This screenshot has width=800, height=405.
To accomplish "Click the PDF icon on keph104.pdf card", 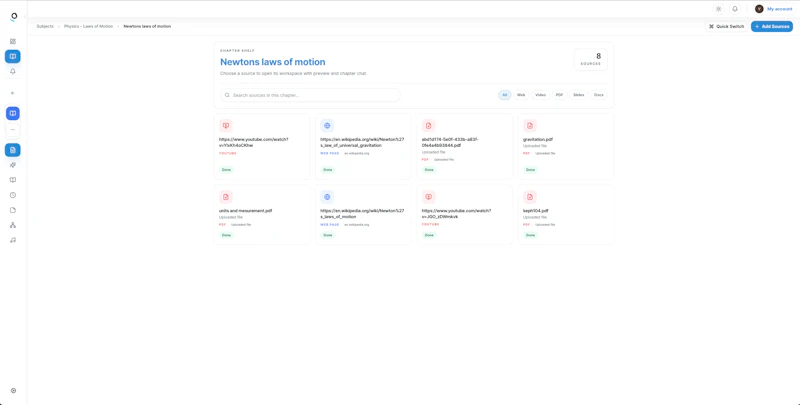I will point(530,197).
